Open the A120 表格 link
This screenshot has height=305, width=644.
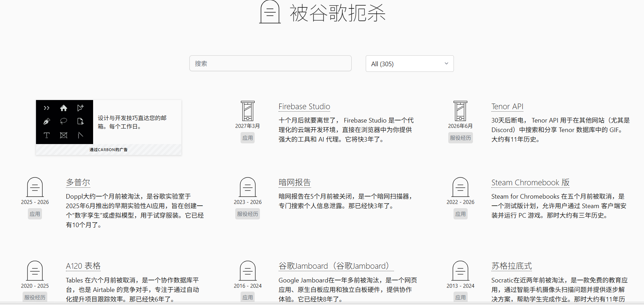pos(83,266)
